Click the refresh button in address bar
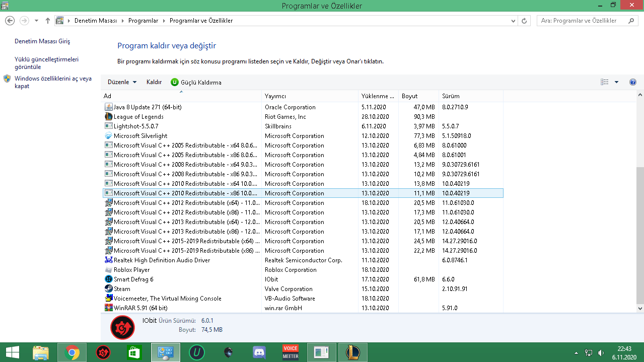 point(524,21)
